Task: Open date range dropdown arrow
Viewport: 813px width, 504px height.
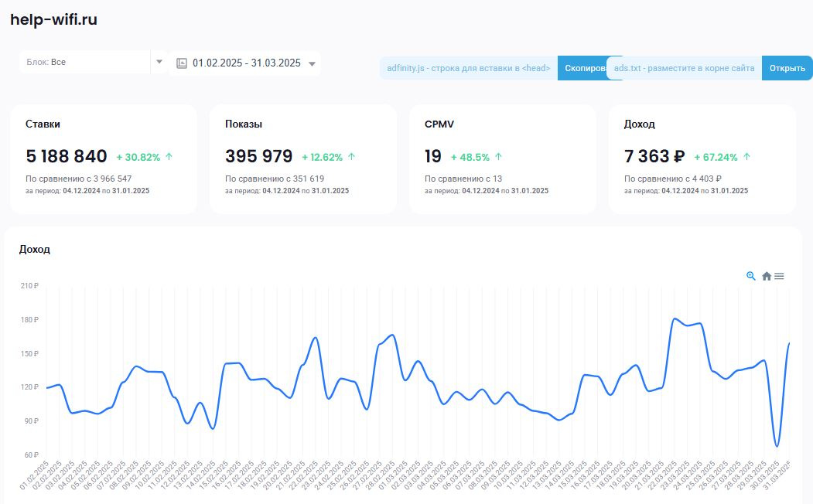Action: 313,64
